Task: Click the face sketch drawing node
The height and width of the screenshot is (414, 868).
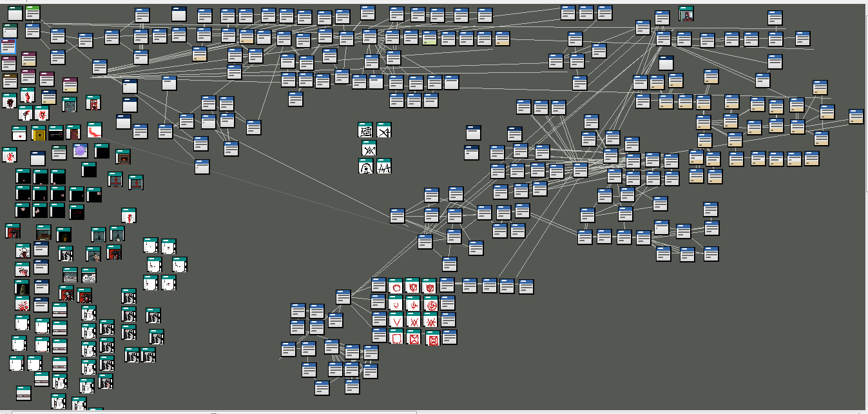Action: [x=366, y=167]
